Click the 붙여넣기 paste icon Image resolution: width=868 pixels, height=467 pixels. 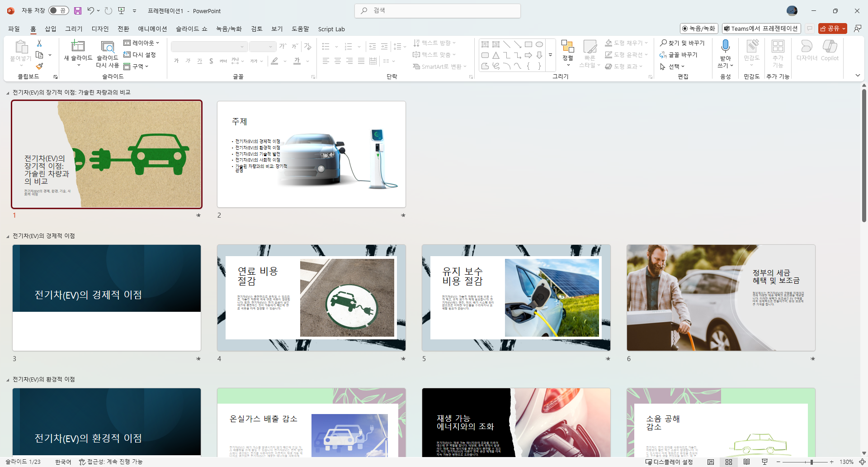click(x=21, y=47)
